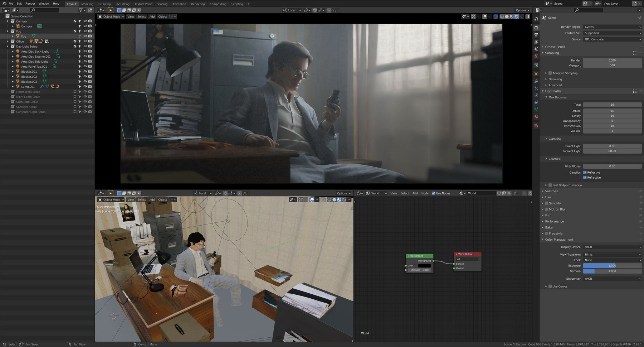This screenshot has width=644, height=347.
Task: Hide the Lamp.001 object in viewport
Action: pos(85,87)
